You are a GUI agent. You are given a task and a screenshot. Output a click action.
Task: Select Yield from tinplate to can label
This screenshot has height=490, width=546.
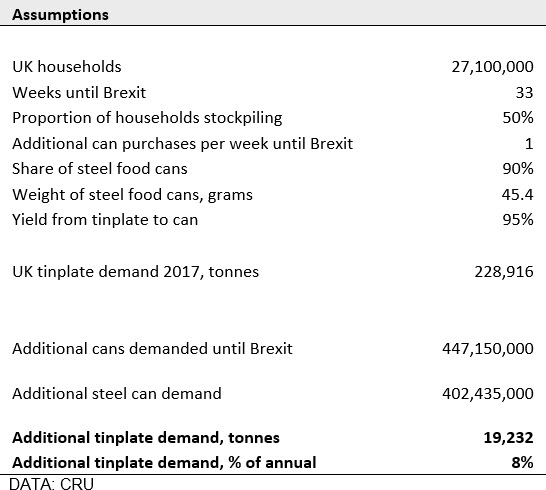[x=105, y=220]
